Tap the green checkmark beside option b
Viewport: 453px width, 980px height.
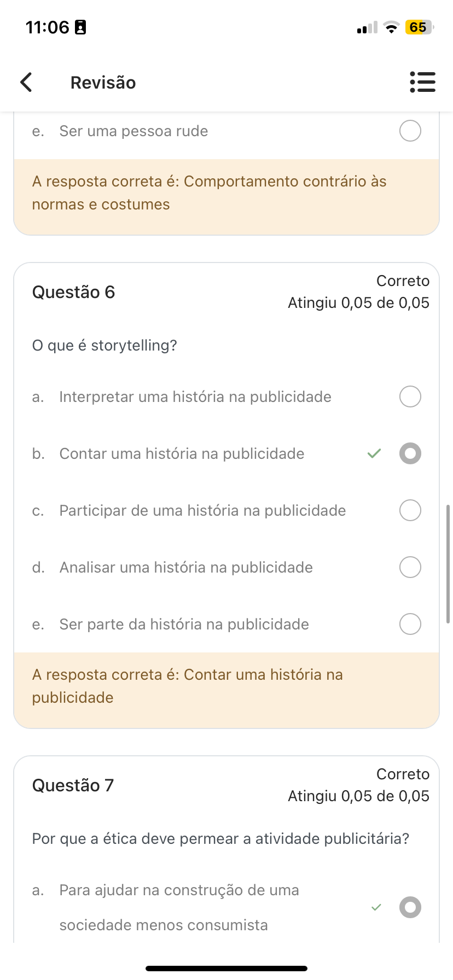[x=374, y=453]
